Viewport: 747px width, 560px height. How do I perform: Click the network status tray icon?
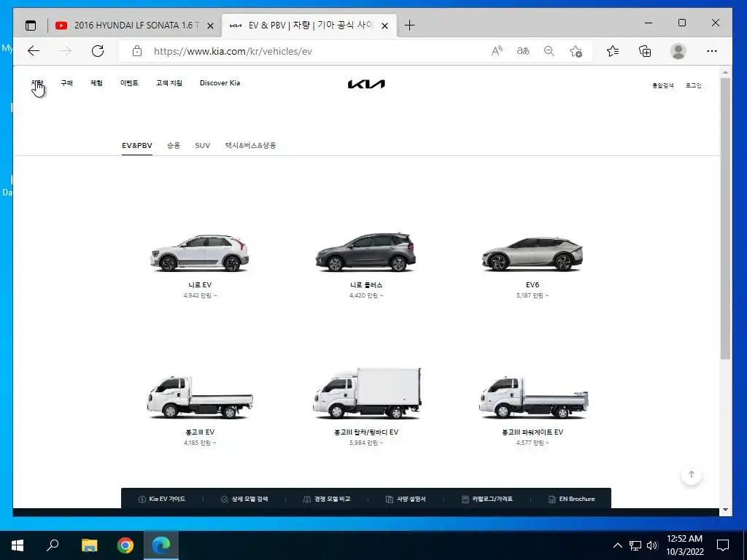(x=635, y=545)
